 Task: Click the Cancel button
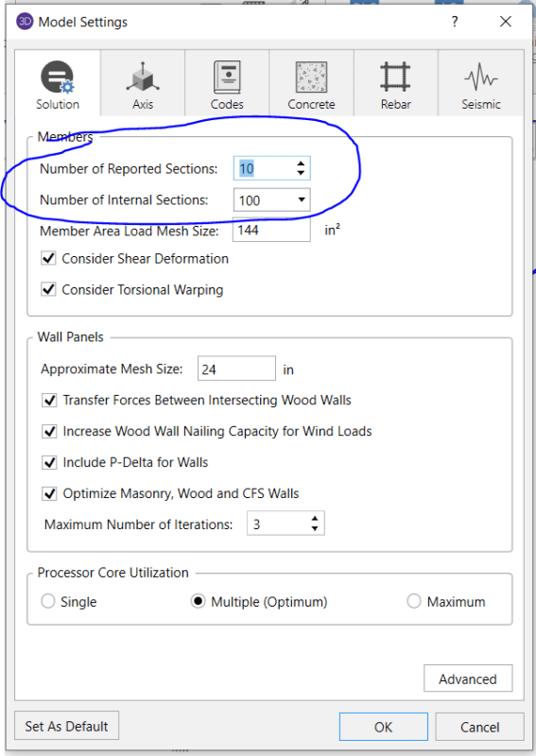tap(479, 727)
